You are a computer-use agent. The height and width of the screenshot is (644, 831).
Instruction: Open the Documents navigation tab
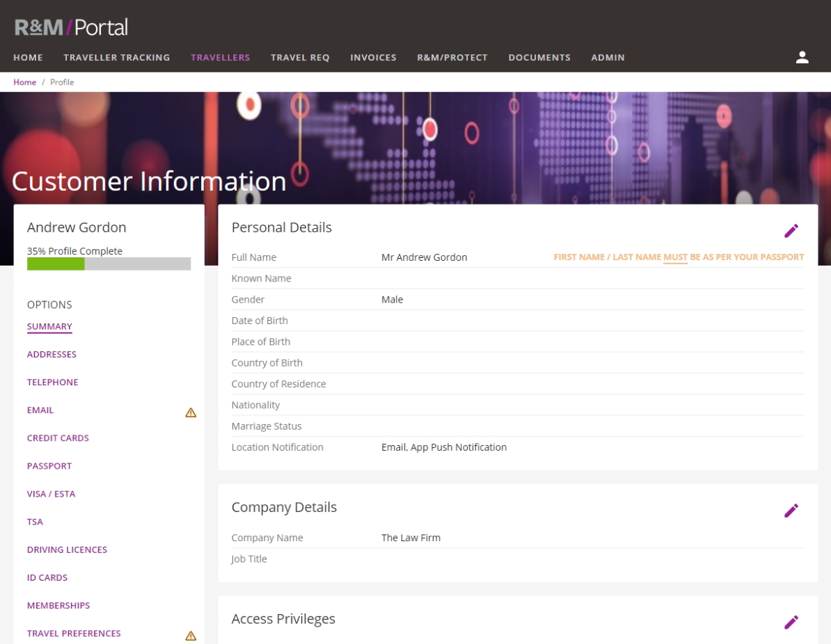click(539, 58)
